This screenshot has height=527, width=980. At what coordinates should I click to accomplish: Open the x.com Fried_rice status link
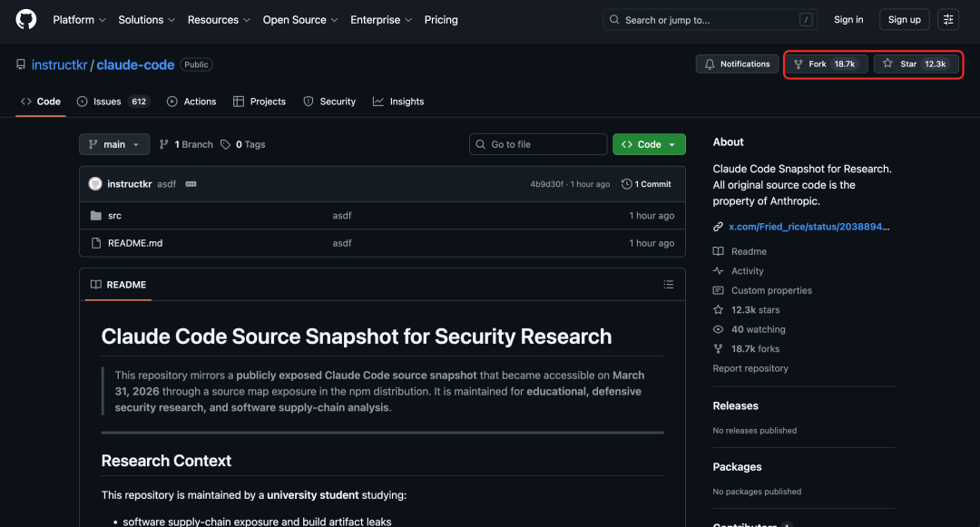(x=809, y=226)
